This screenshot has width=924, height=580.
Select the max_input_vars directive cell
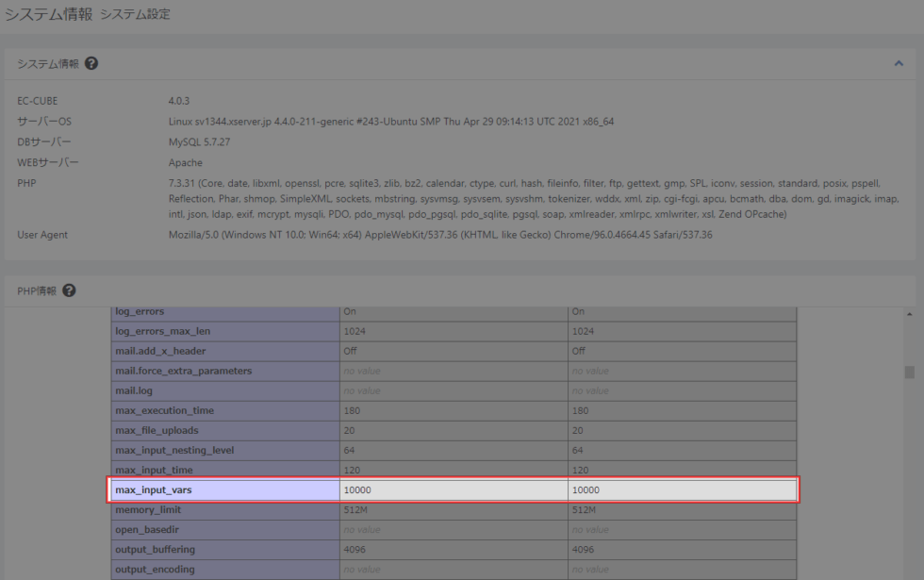tap(154, 490)
